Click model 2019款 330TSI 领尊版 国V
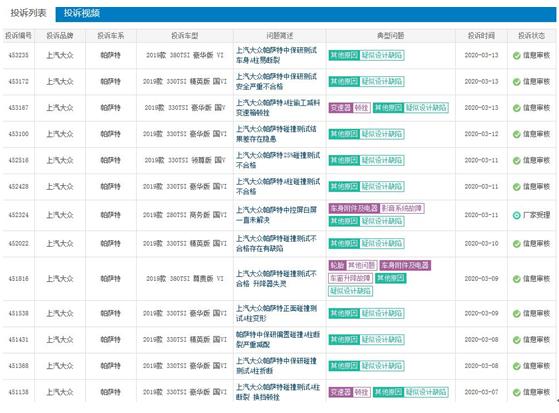 click(185, 160)
